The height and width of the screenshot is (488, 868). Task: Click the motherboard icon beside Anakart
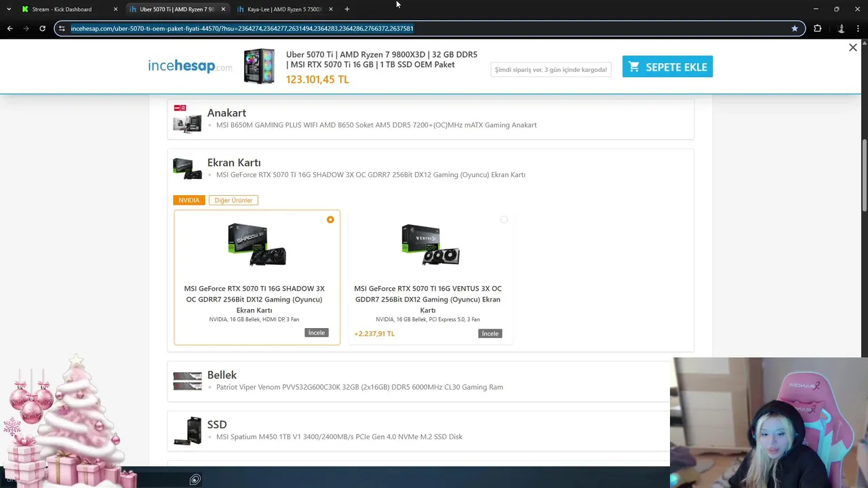tap(187, 119)
